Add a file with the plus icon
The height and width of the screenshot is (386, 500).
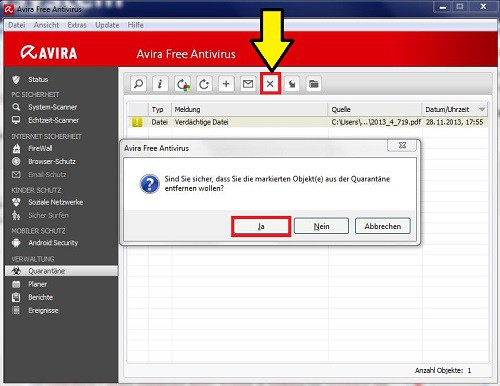click(x=226, y=84)
